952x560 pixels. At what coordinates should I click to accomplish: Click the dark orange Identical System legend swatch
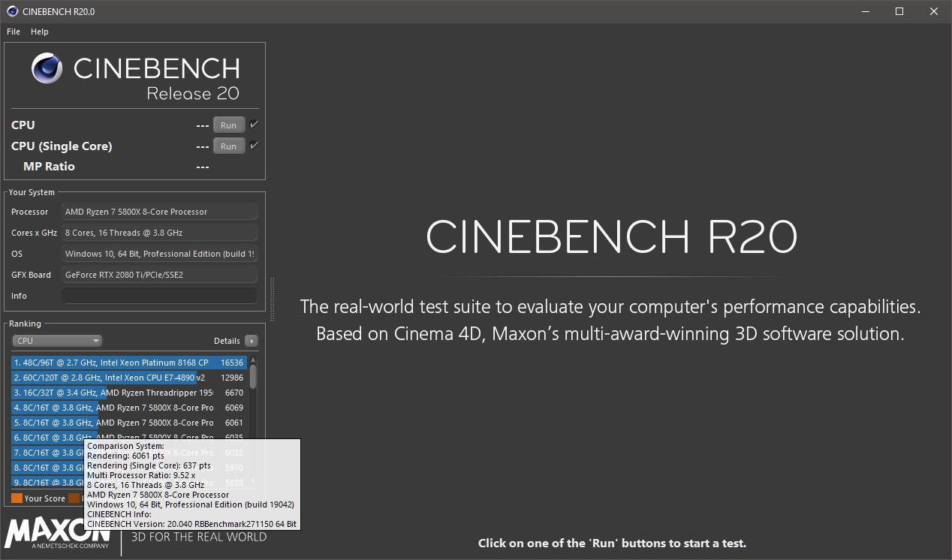pyautogui.click(x=74, y=498)
